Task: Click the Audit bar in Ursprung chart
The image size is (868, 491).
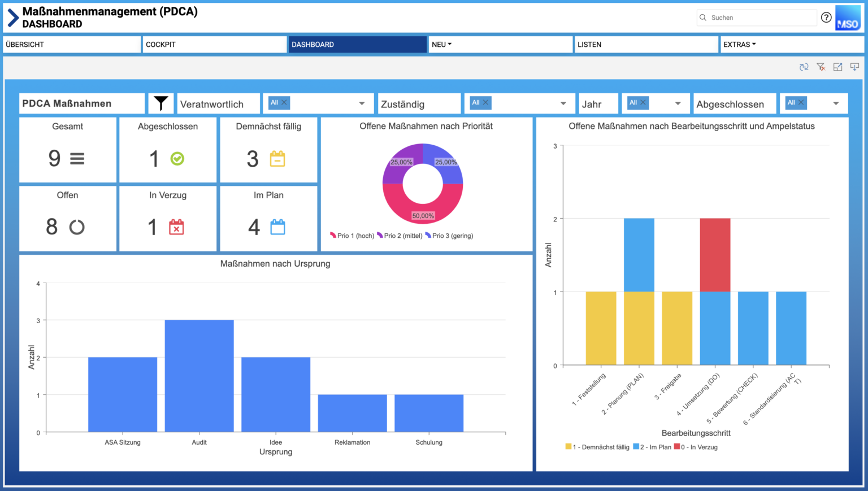Action: [x=199, y=376]
